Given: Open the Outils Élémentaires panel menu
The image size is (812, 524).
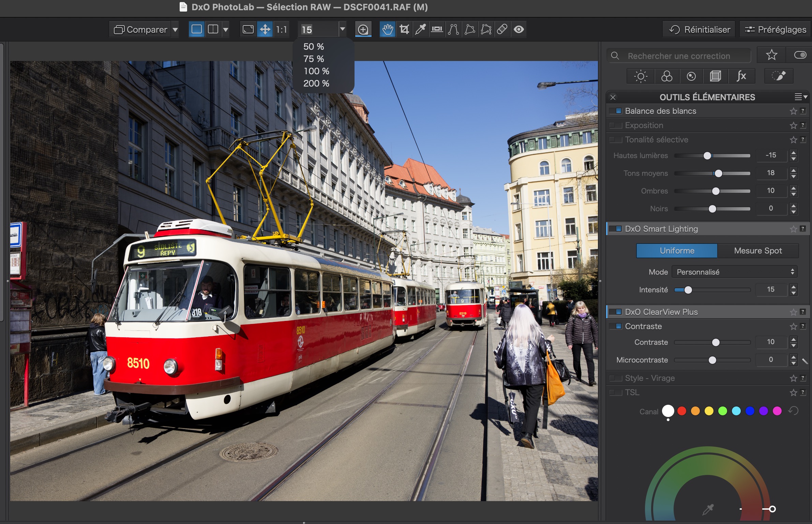Looking at the screenshot, I should click(800, 97).
